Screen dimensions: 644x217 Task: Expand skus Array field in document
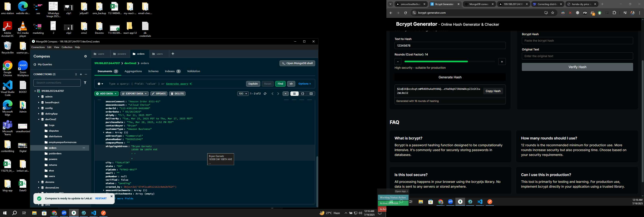[104, 133]
